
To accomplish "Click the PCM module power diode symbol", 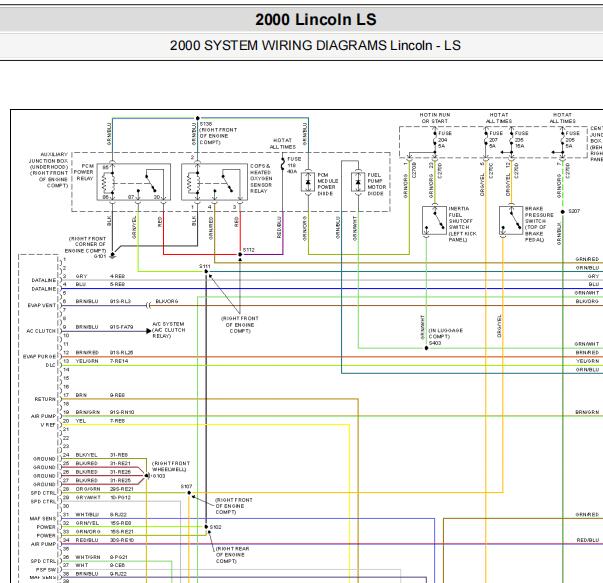I will 308,182.
